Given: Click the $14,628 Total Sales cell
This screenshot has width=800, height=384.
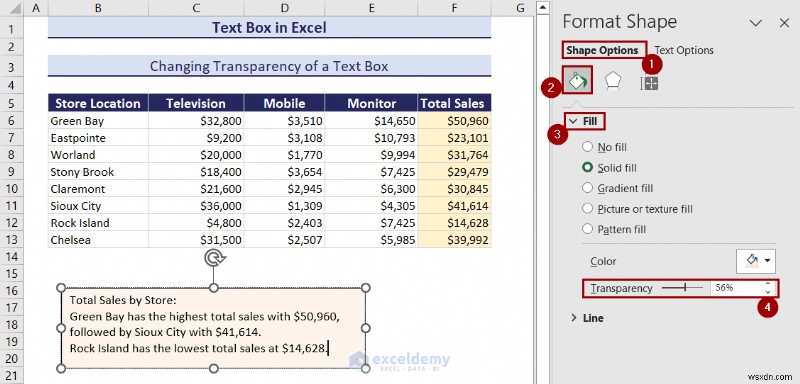Looking at the screenshot, I should [x=455, y=223].
